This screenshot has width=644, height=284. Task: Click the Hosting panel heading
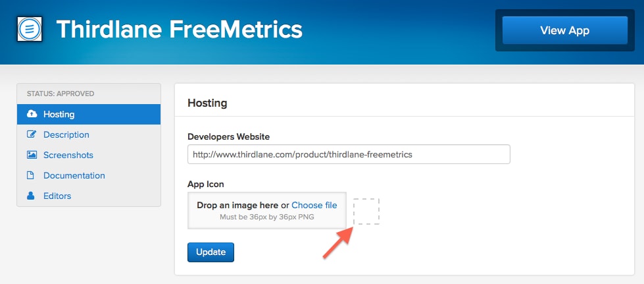207,103
